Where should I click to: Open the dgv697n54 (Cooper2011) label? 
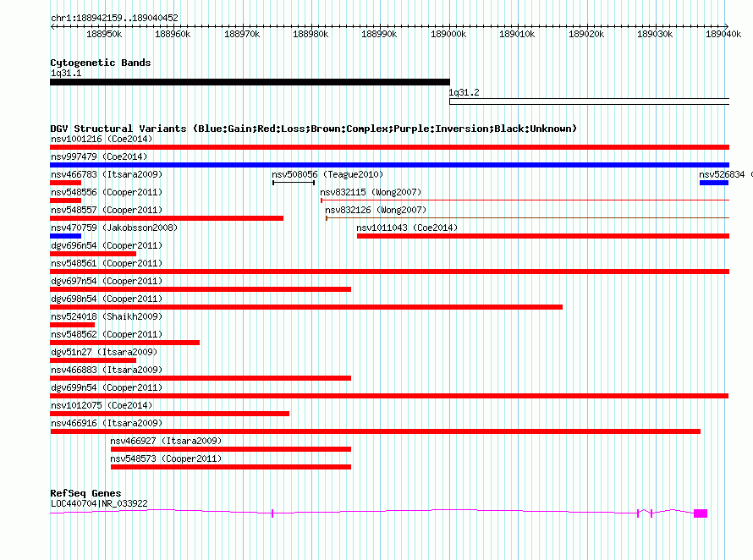[107, 282]
